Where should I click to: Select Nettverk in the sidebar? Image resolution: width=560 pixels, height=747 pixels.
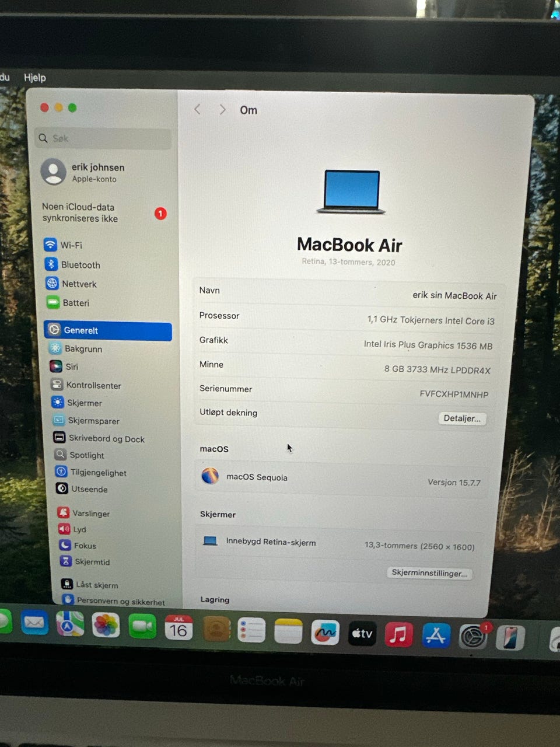pos(71,284)
